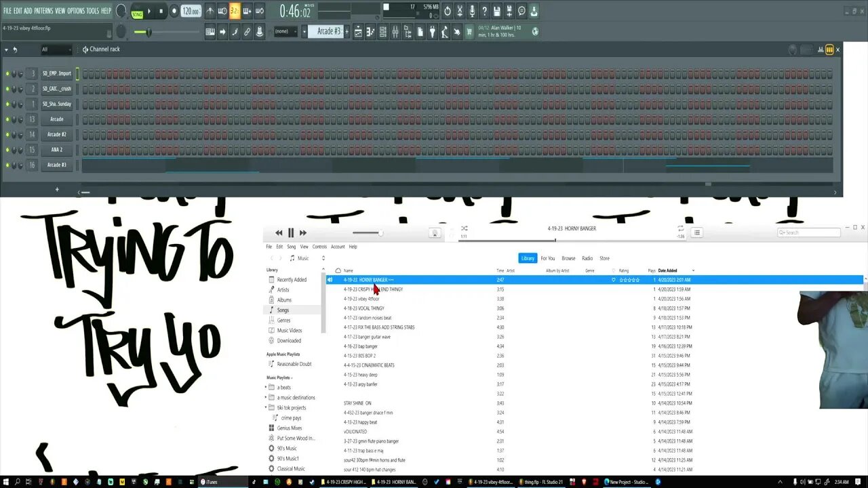The height and width of the screenshot is (488, 868).
Task: Shuffle songs in iTunes
Action: (464, 228)
